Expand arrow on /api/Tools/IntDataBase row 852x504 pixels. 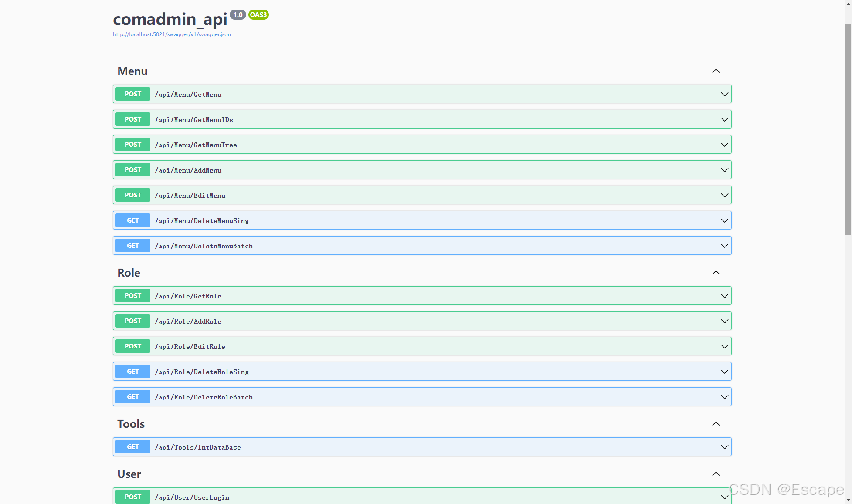724,447
